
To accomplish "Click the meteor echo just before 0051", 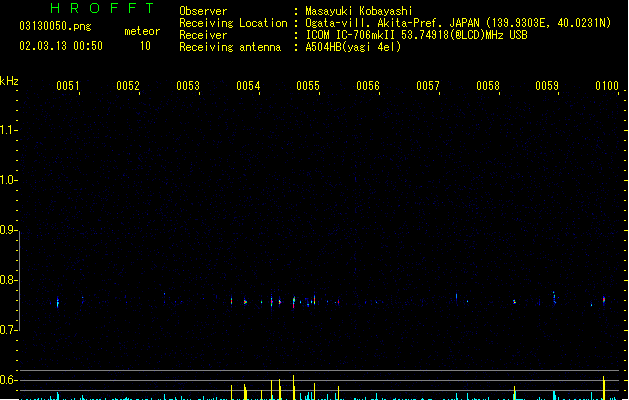I will [58, 302].
